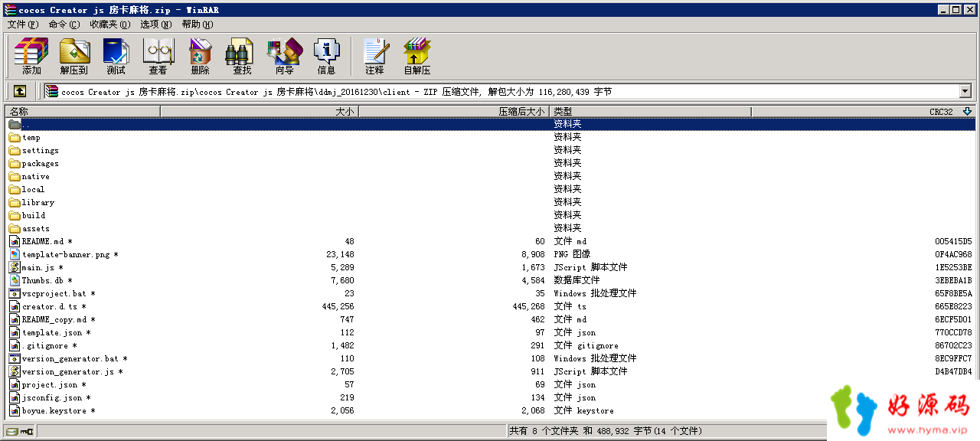Click the 信息 (Info) toolbar icon
980x441 pixels.
click(x=327, y=57)
